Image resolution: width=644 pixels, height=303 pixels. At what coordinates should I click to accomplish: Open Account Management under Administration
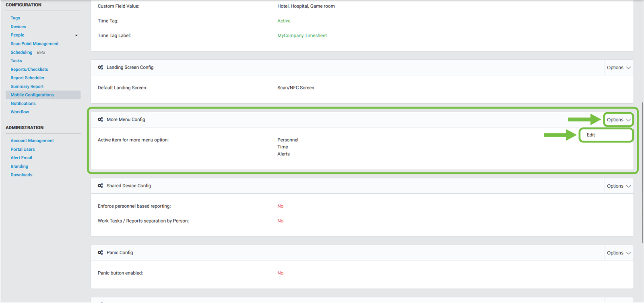(32, 141)
